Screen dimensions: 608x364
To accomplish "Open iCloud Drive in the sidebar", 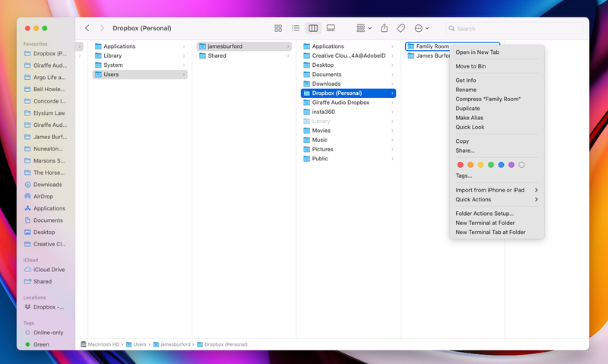I will click(48, 269).
